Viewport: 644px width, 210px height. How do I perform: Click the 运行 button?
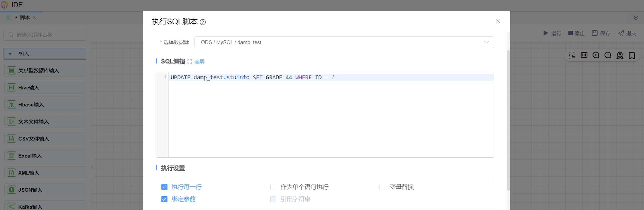coord(552,33)
